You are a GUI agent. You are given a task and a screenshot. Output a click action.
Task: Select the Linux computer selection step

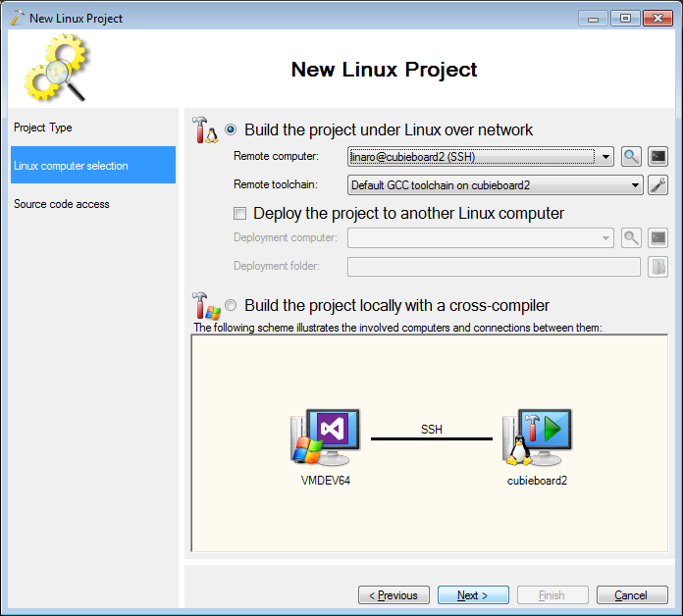pos(93,165)
